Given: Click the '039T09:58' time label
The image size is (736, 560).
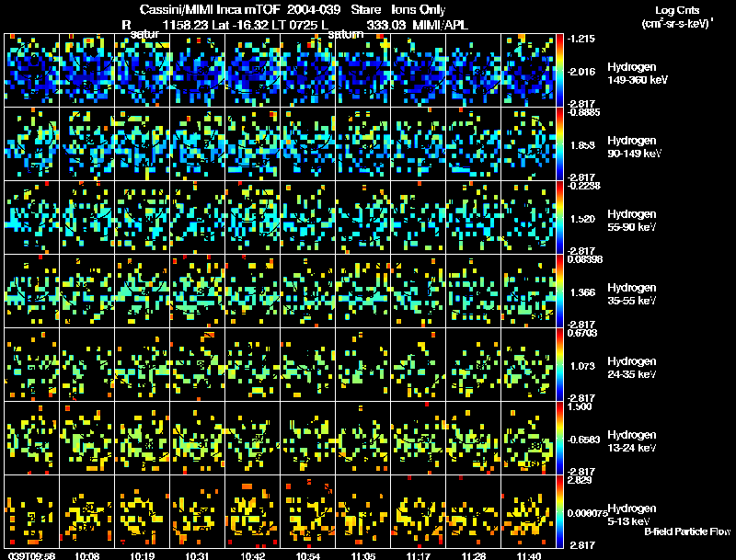Looking at the screenshot, I should point(31,555).
